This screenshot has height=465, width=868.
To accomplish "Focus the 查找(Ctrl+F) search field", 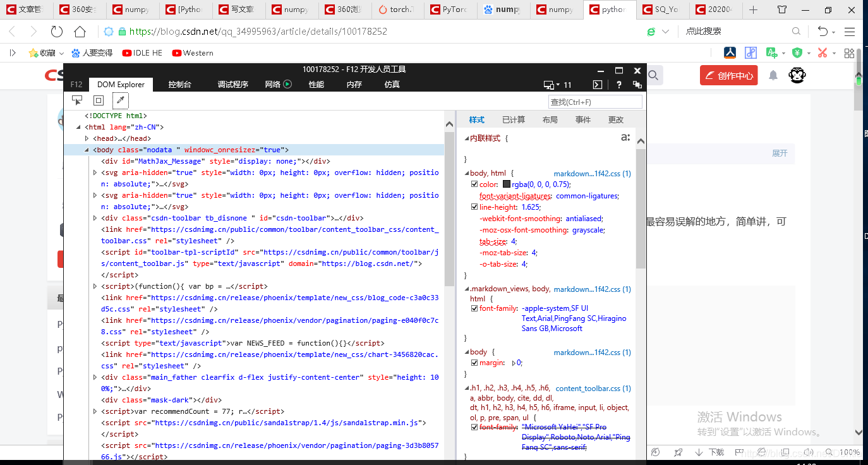I will tap(595, 102).
